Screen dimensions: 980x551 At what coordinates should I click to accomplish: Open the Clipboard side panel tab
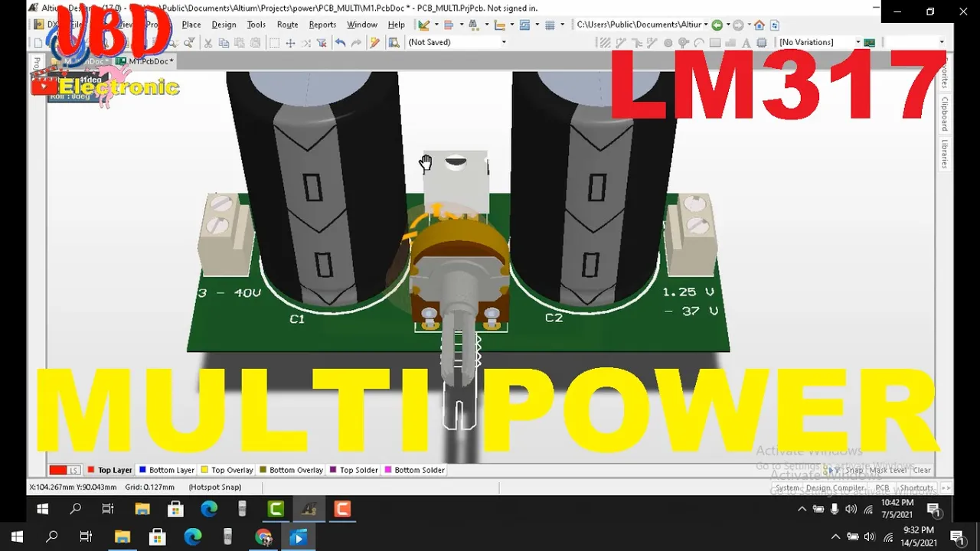point(945,113)
